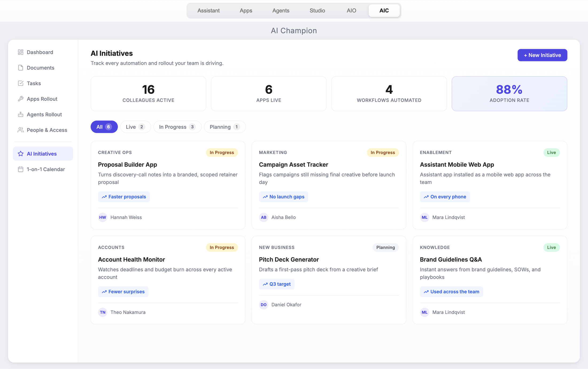
Task: Click Daniel Okafor DO avatar
Action: pyautogui.click(x=264, y=305)
